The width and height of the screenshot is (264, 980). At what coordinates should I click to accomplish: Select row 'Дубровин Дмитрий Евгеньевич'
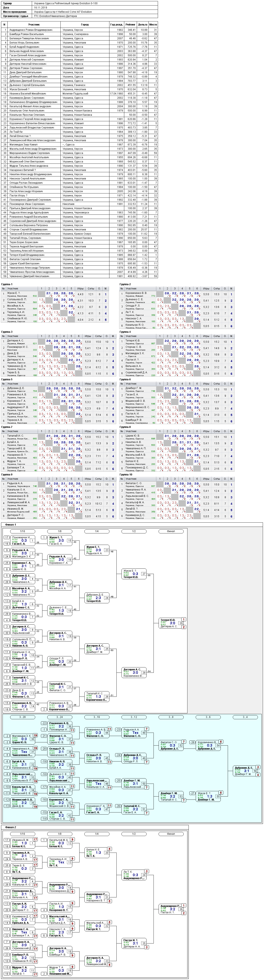tap(80, 81)
